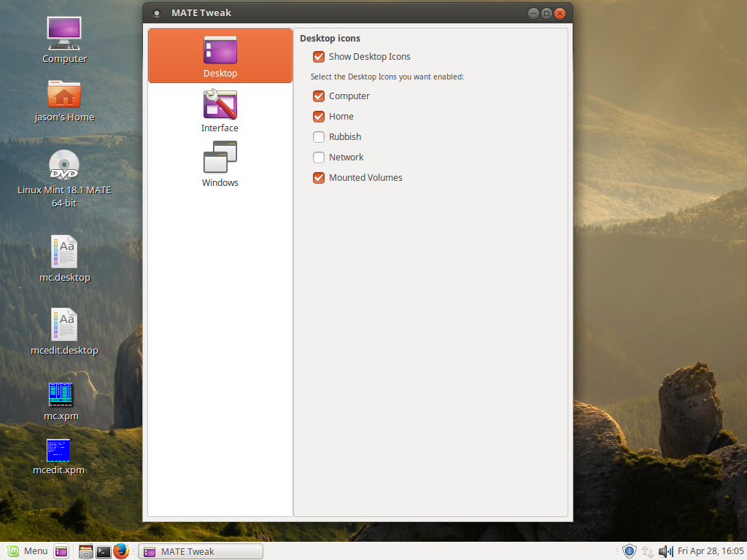Open the Desktop section in MATE Tweak sidebar
Image resolution: width=747 pixels, height=560 pixels.
pos(220,55)
